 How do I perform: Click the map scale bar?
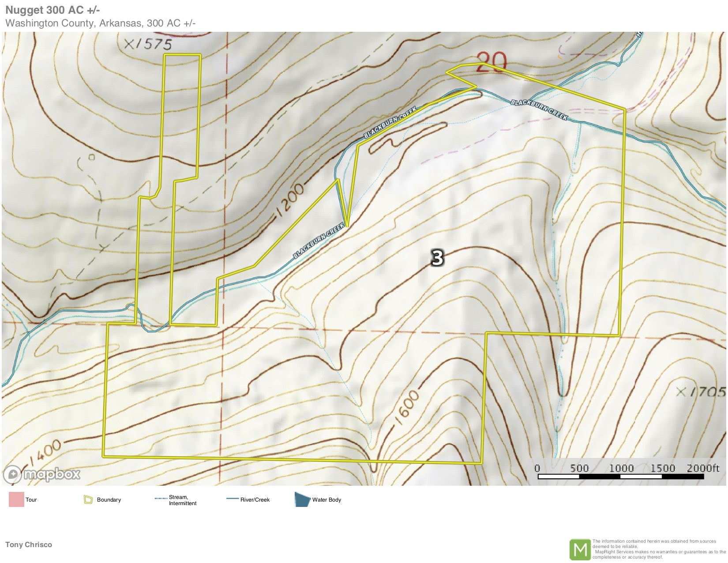(620, 476)
